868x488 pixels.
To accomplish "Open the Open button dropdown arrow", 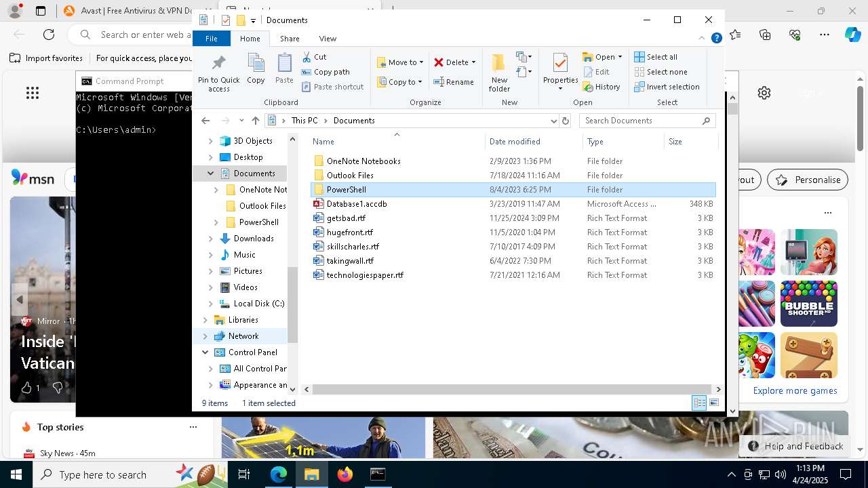I will 620,57.
